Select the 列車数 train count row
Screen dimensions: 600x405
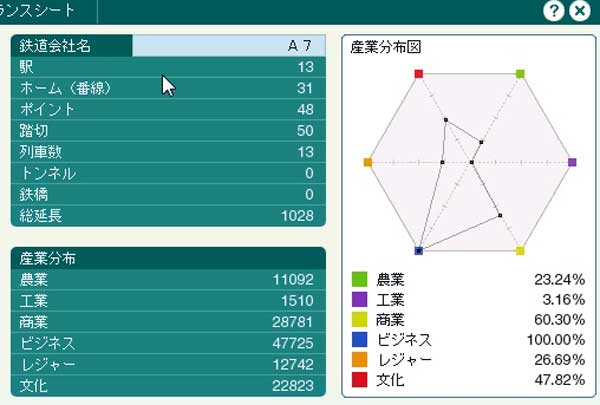[169, 152]
